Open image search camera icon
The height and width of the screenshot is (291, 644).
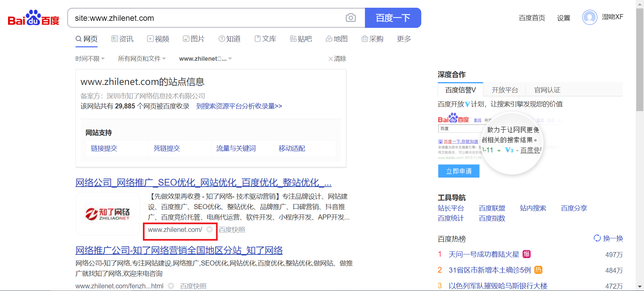coord(351,18)
